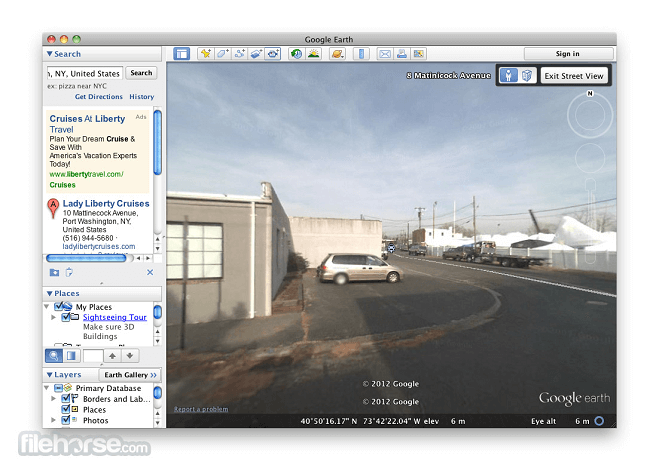Open the Cruises At Liberty Travel ad
The height and width of the screenshot is (474, 650).
[87, 124]
